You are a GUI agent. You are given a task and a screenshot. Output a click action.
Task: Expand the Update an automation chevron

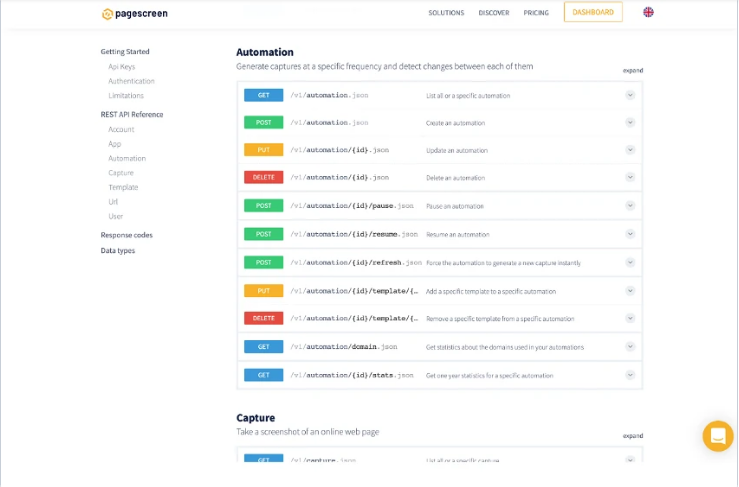[630, 150]
